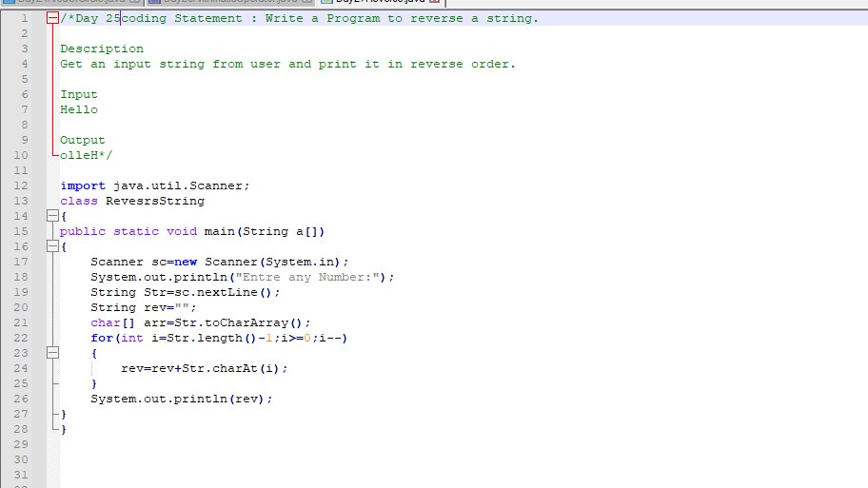Click the 'String rev="";' line

click(144, 307)
